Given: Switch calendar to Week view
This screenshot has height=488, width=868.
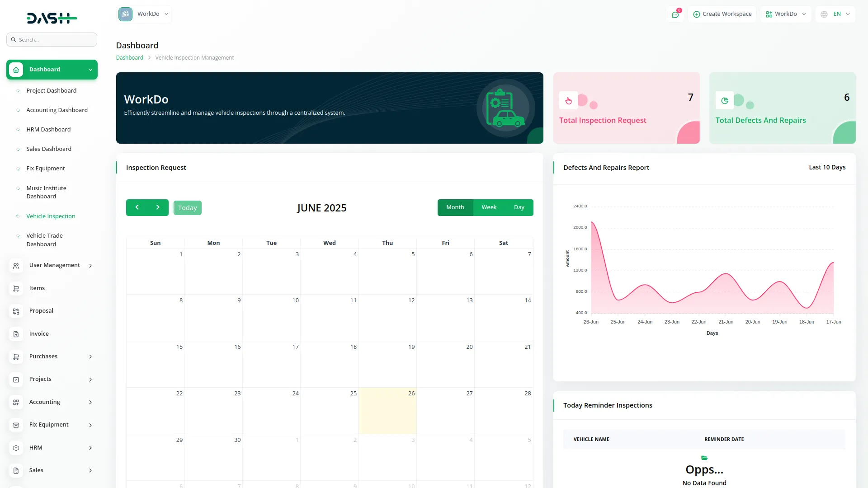Looking at the screenshot, I should pos(489,207).
